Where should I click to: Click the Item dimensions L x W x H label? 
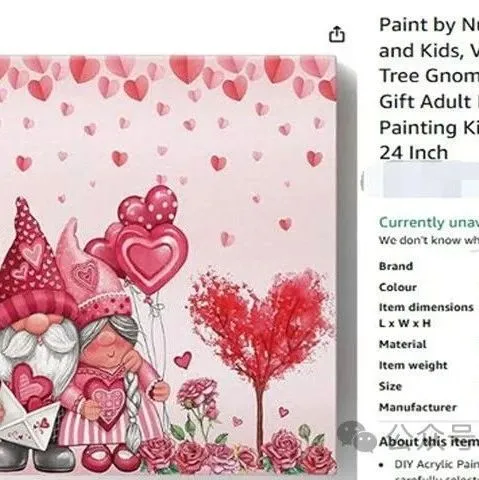point(426,315)
